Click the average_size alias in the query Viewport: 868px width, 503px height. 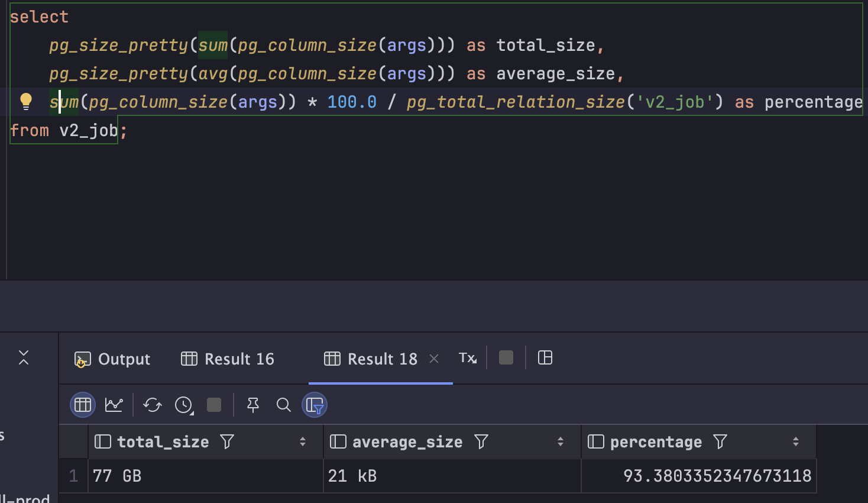[x=556, y=73]
